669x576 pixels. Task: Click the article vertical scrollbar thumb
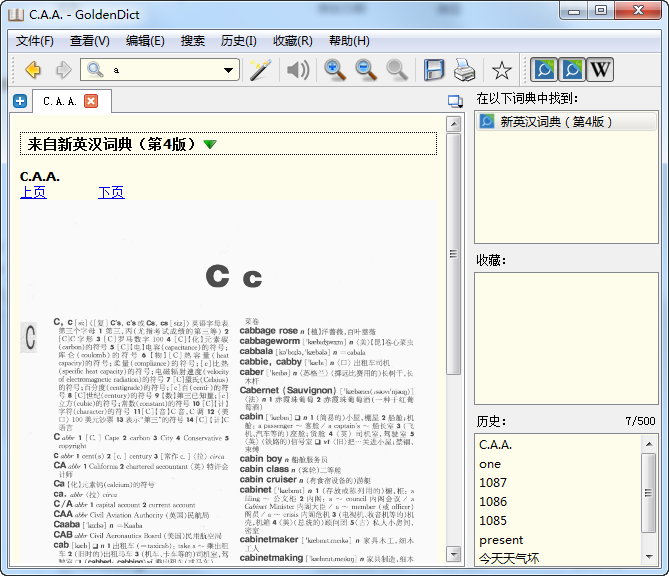click(454, 254)
